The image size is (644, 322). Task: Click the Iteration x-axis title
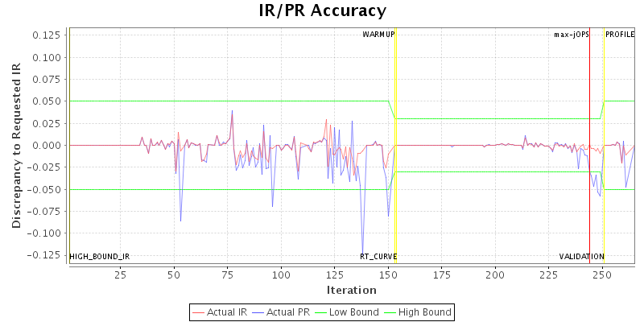352,291
